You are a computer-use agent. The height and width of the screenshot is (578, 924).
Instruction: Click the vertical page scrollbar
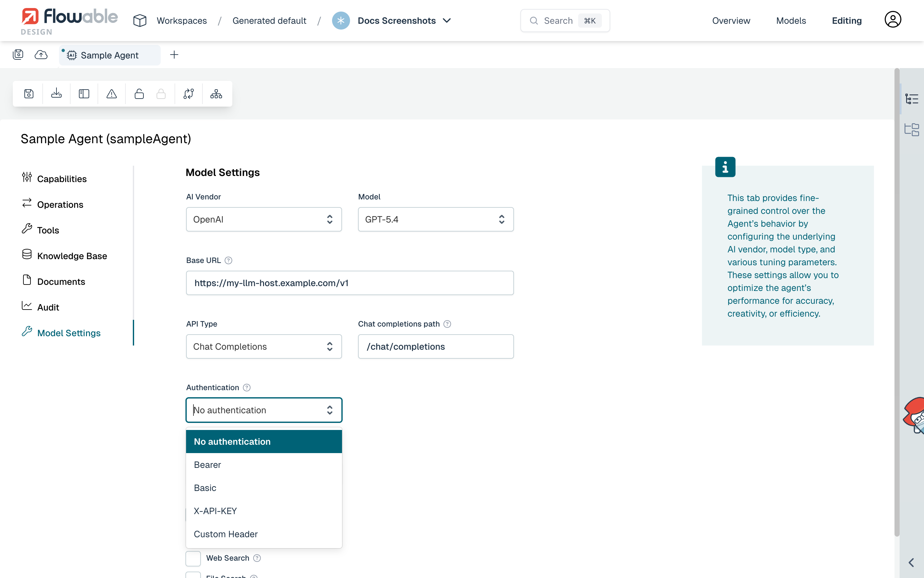(x=897, y=302)
